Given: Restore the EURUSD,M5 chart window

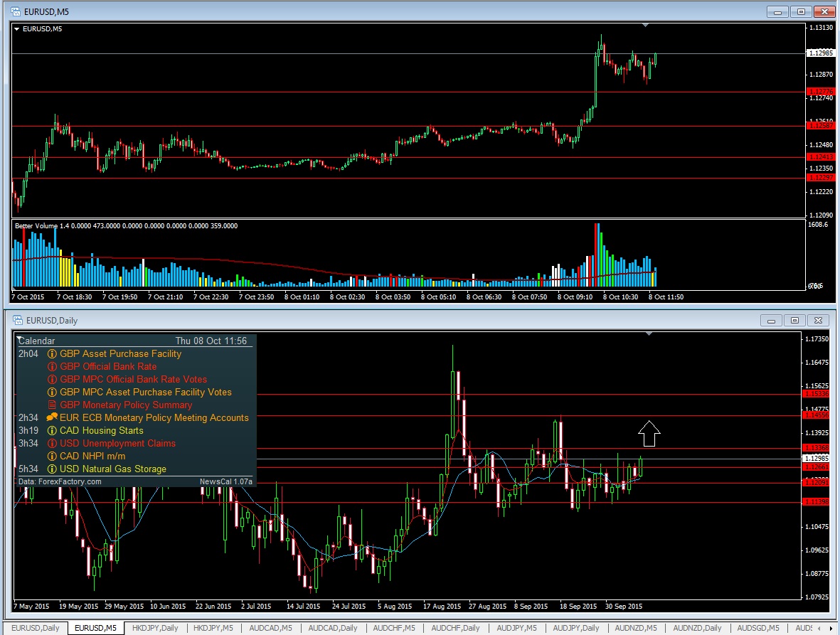Looking at the screenshot, I should coord(801,12).
